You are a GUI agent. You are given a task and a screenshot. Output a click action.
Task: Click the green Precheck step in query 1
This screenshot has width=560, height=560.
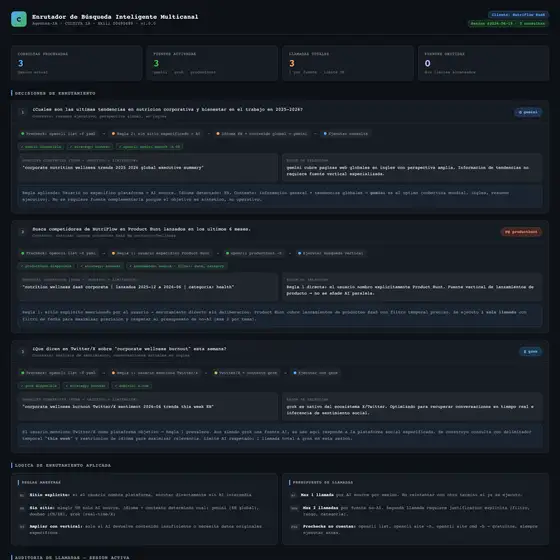pos(58,134)
